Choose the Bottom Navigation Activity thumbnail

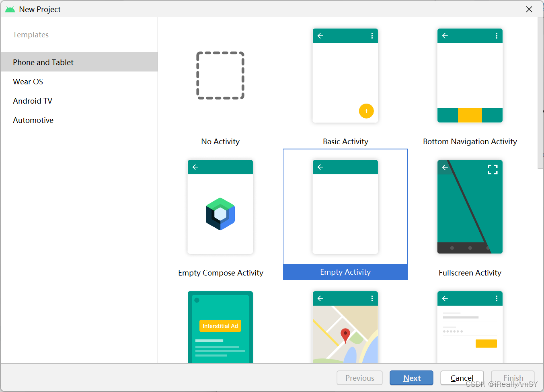click(470, 76)
